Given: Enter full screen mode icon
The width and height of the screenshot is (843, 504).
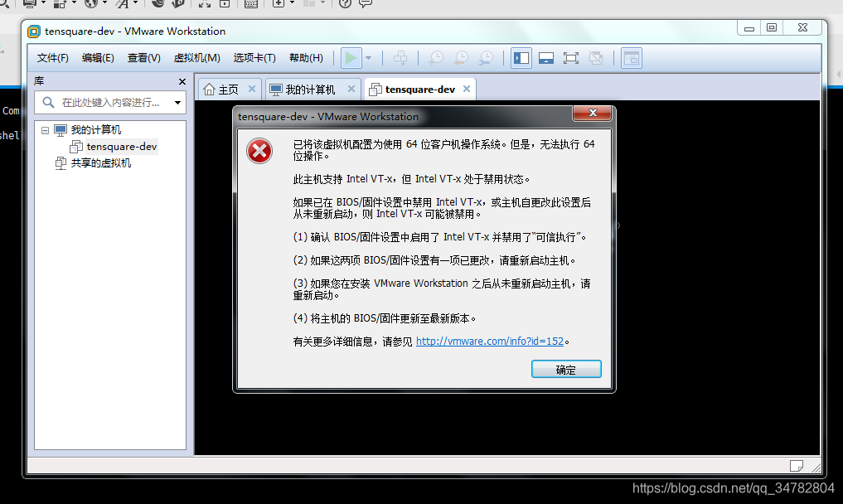Looking at the screenshot, I should coord(571,57).
